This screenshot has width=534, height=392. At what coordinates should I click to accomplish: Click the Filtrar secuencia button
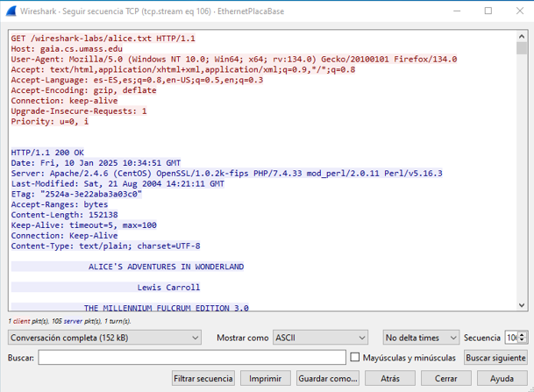pyautogui.click(x=203, y=379)
